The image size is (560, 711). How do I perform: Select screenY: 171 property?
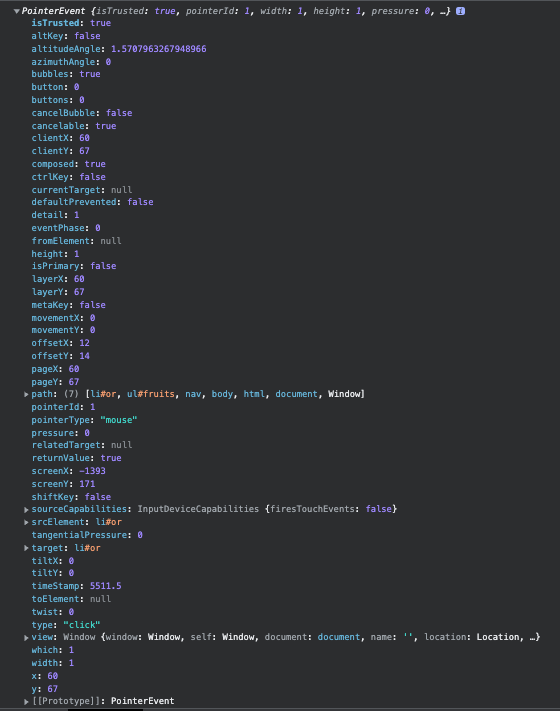63,484
